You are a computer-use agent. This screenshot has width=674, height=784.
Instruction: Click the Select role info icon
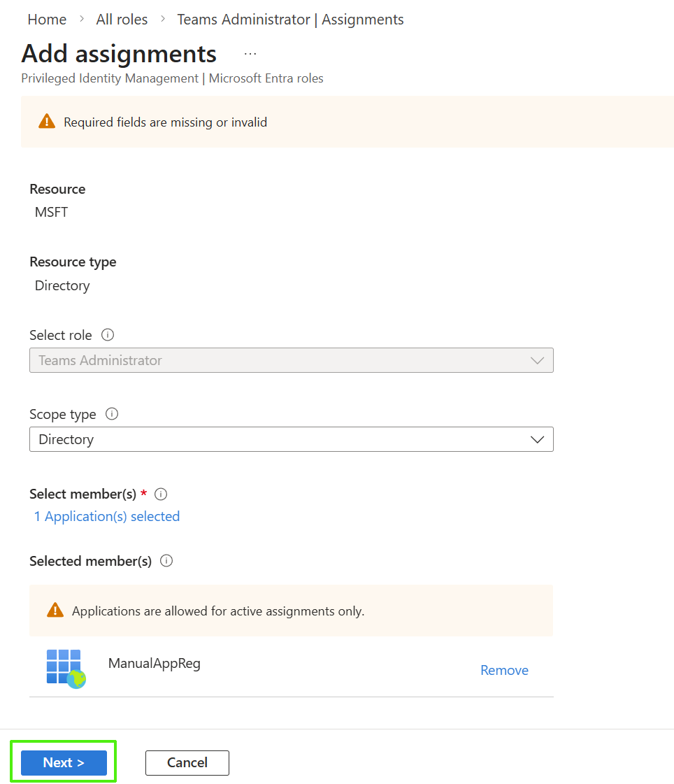click(x=108, y=335)
